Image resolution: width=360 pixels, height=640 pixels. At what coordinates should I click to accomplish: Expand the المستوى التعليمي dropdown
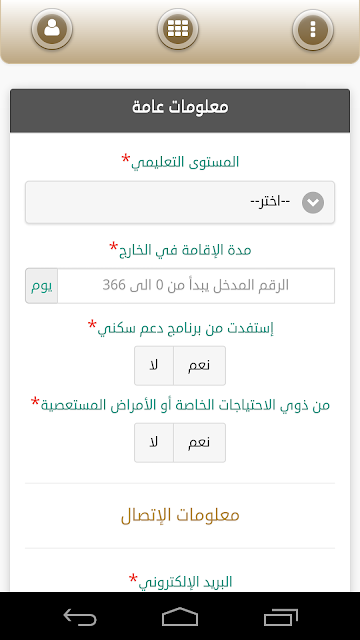coord(180,202)
